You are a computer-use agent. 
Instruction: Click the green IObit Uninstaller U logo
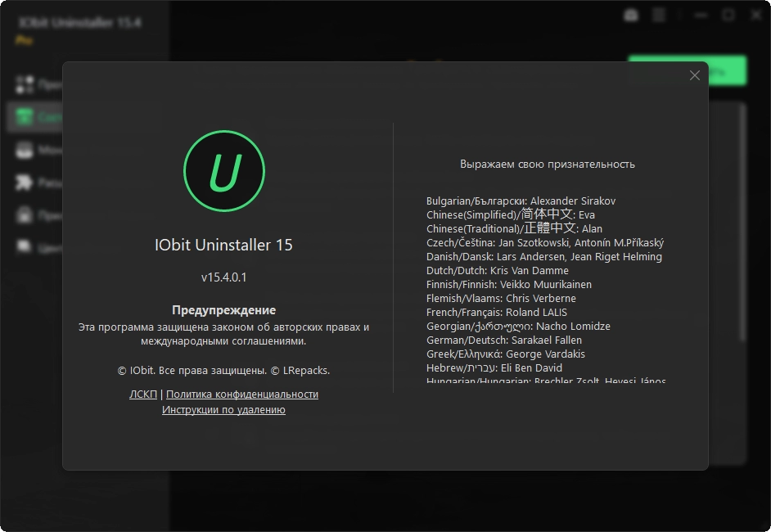[224, 171]
